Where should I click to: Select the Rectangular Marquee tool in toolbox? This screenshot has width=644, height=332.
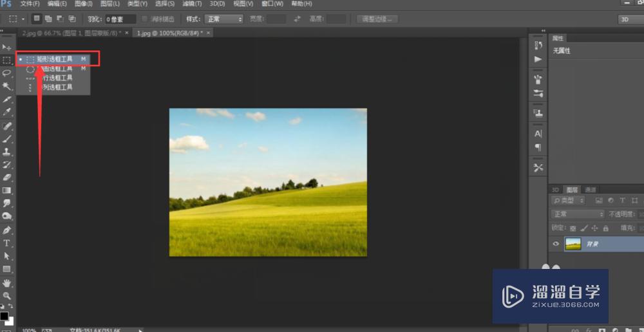coord(6,60)
